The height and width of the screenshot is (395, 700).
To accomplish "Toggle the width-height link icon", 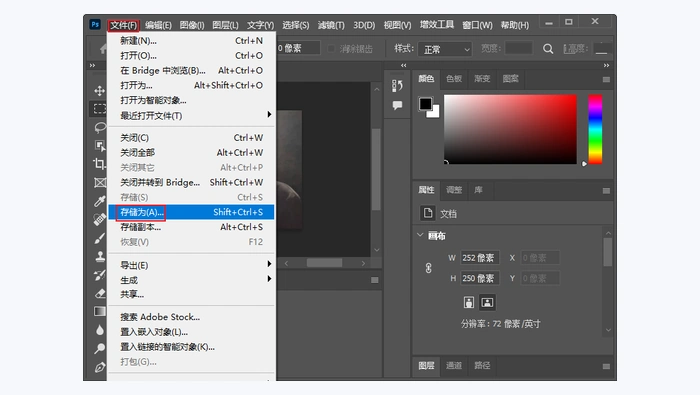I will click(428, 268).
